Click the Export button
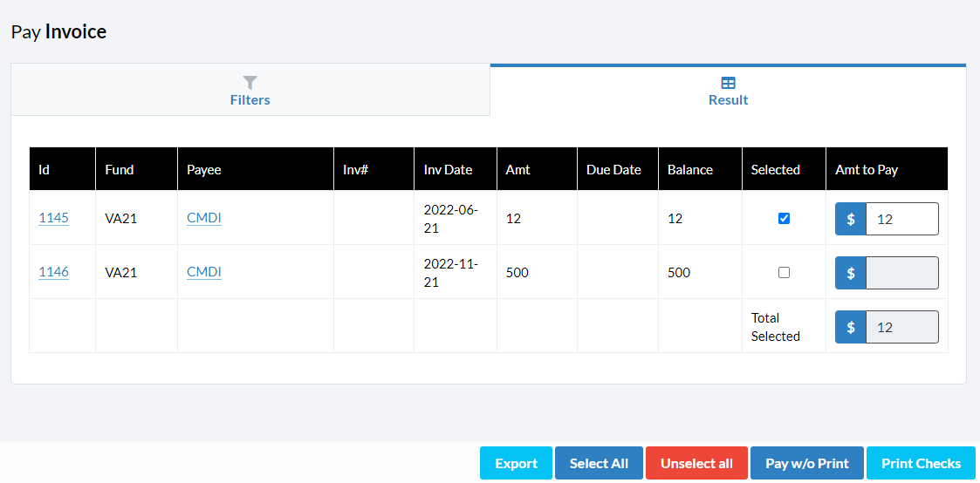The image size is (980, 483). [x=517, y=463]
